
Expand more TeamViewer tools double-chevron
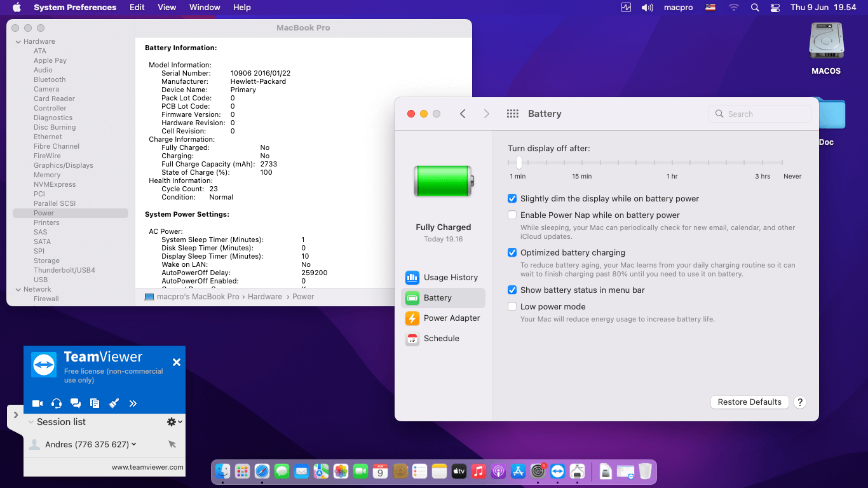(x=133, y=403)
